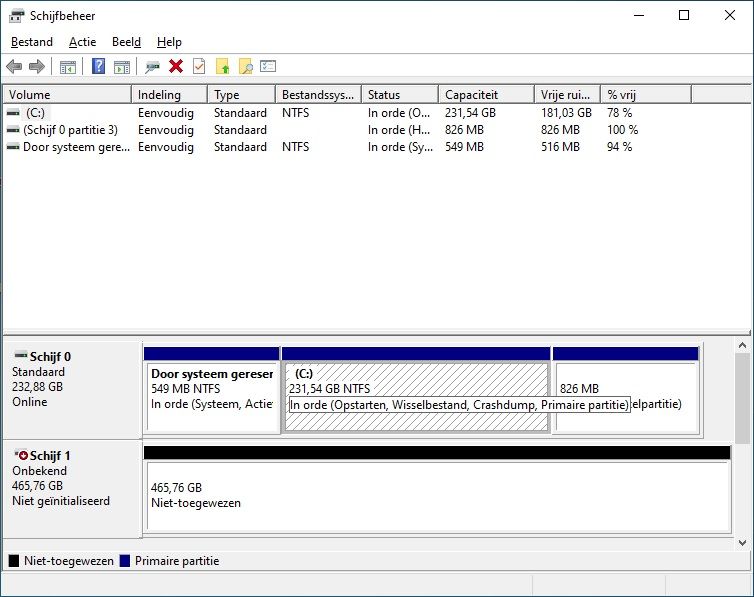Click the Schijf 1 red error disk icon
This screenshot has height=597, width=754.
click(21, 454)
